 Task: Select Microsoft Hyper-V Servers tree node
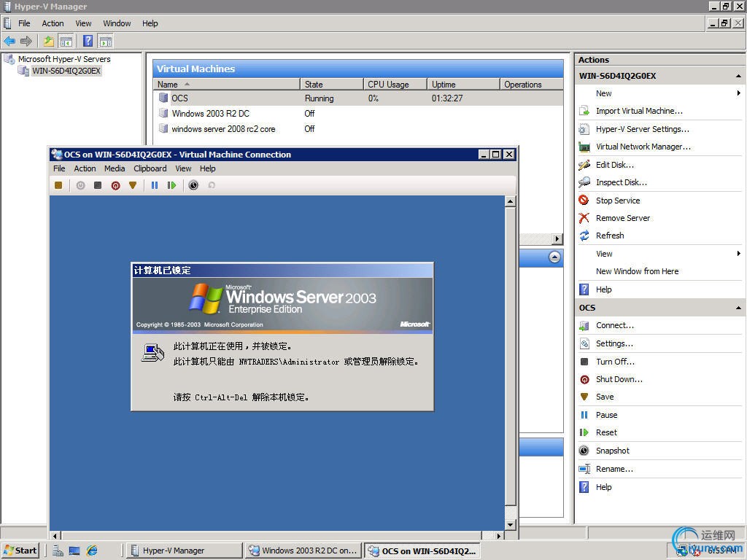[x=64, y=59]
